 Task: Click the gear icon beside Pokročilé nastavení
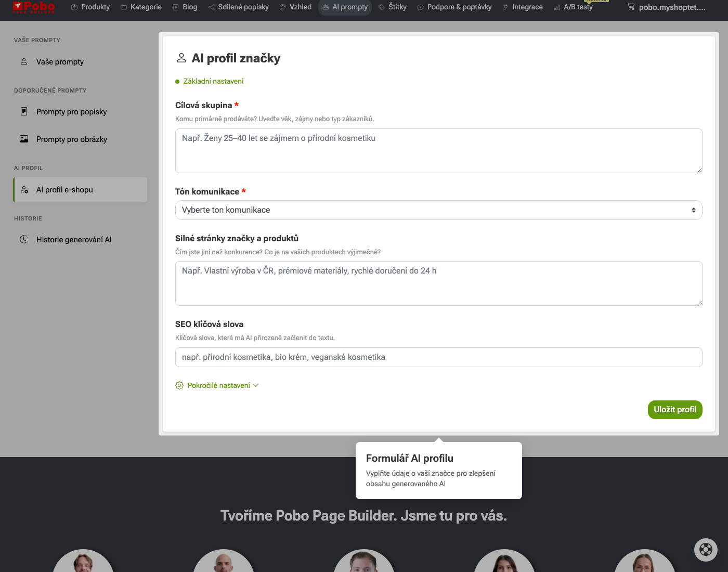click(179, 385)
